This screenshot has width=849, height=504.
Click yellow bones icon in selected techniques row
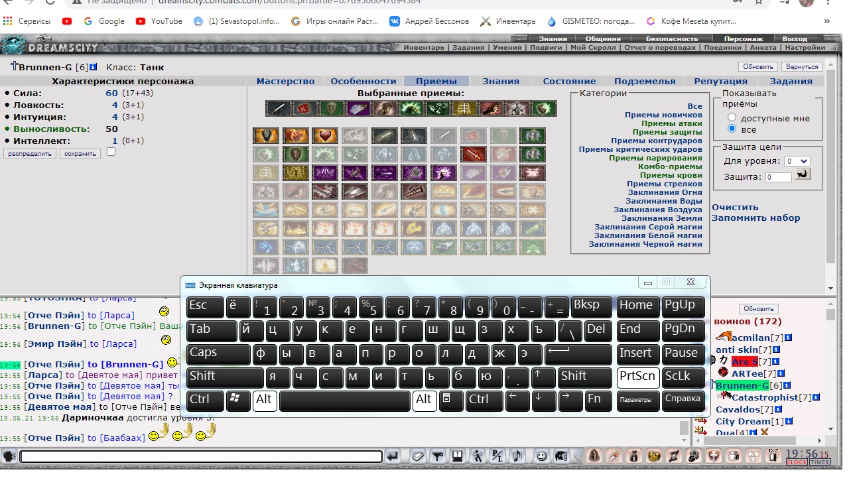pos(465,109)
